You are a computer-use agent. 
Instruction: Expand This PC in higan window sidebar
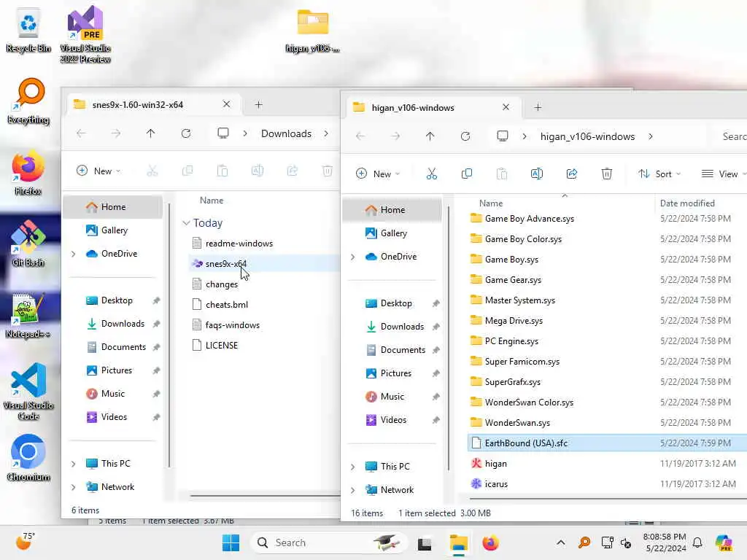pyautogui.click(x=352, y=467)
